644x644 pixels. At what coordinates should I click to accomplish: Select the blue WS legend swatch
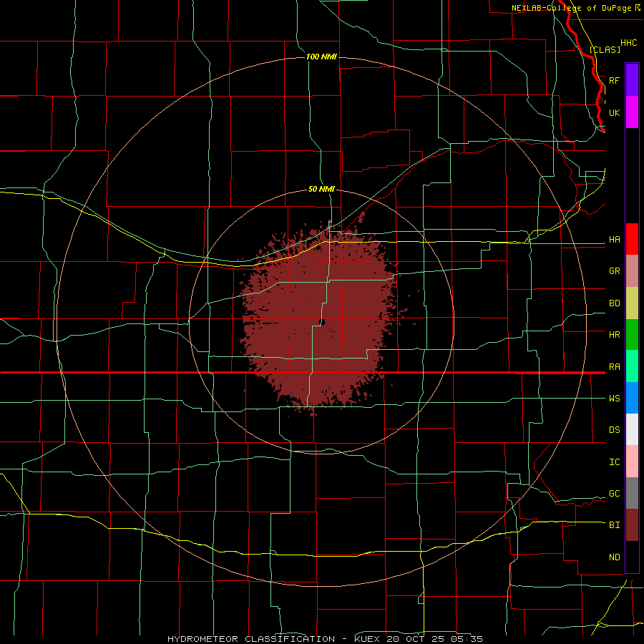coord(632,398)
